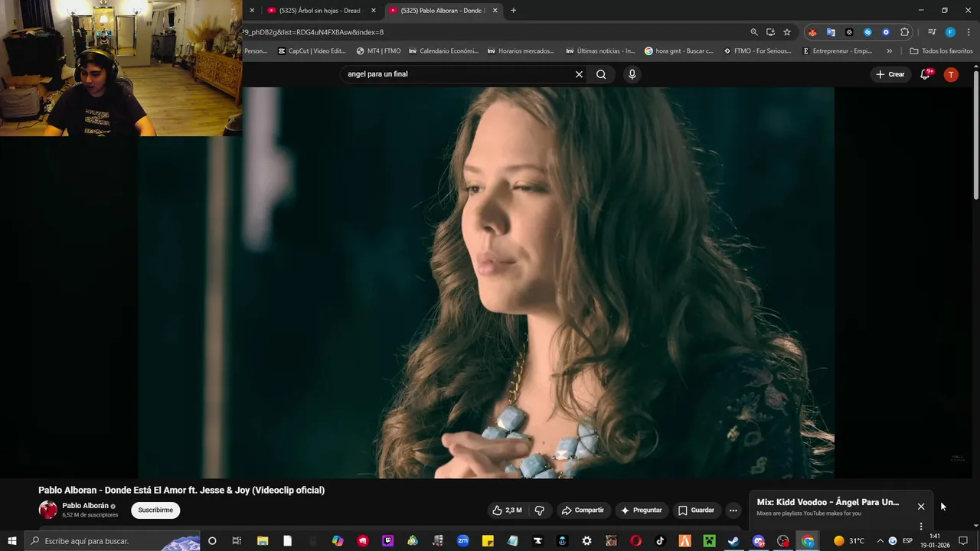Viewport: 980px width, 551px height.
Task: Open Steam from the taskbar
Action: pos(733,541)
